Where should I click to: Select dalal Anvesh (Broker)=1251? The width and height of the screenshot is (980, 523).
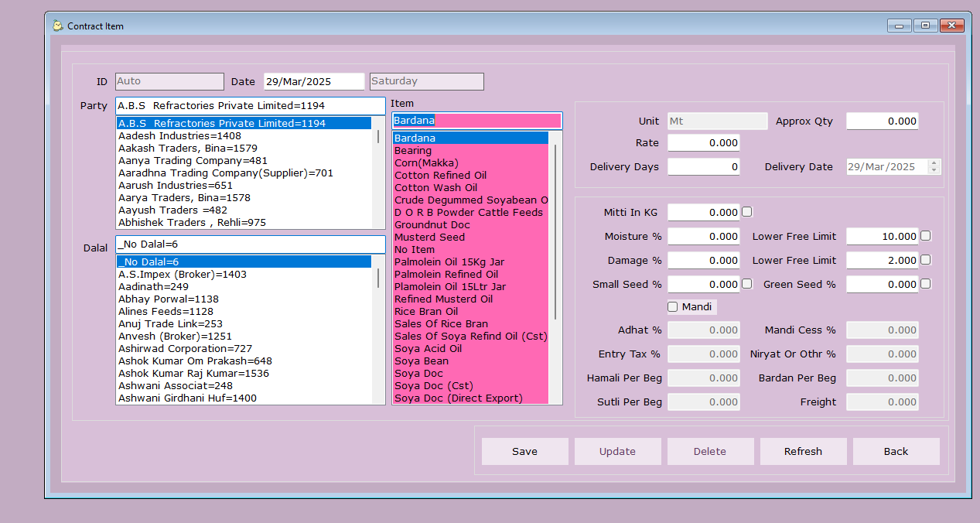point(244,337)
